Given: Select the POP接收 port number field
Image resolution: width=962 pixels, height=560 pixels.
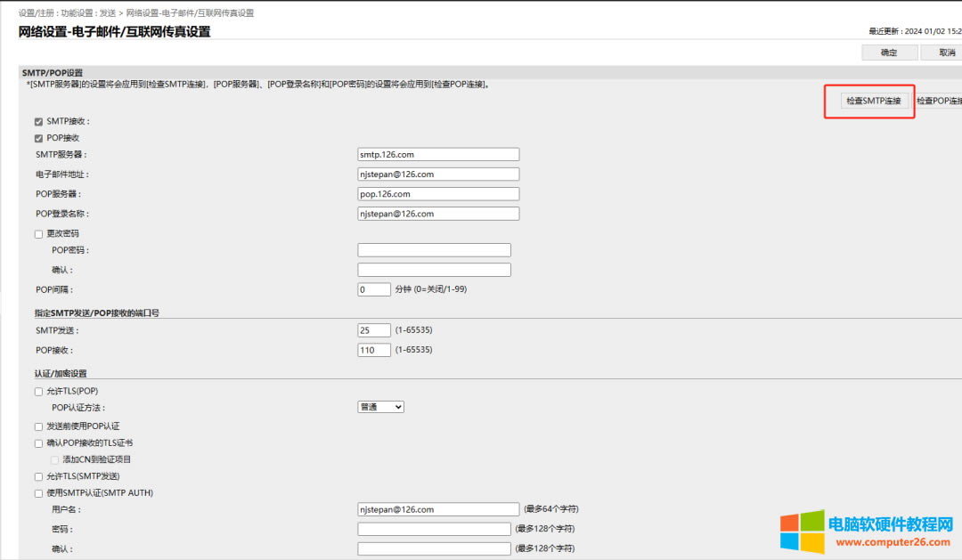Looking at the screenshot, I should pyautogui.click(x=373, y=350).
